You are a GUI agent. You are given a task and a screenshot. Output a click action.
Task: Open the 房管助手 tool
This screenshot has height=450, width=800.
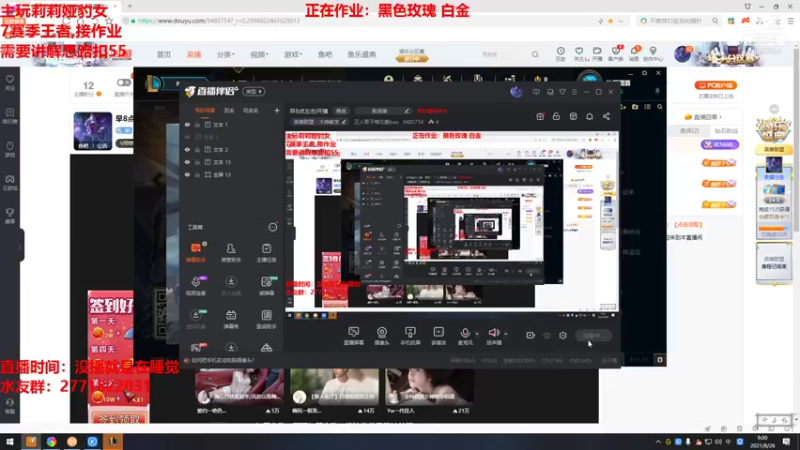(231, 252)
